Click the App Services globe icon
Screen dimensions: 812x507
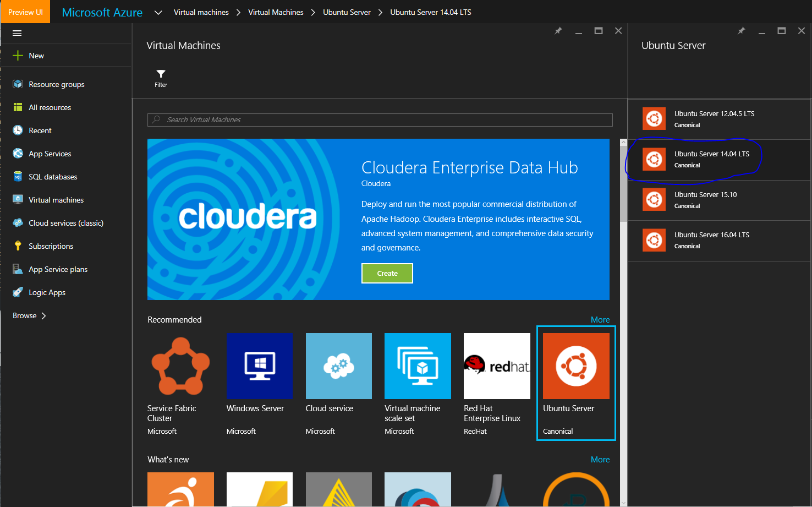[x=18, y=154]
